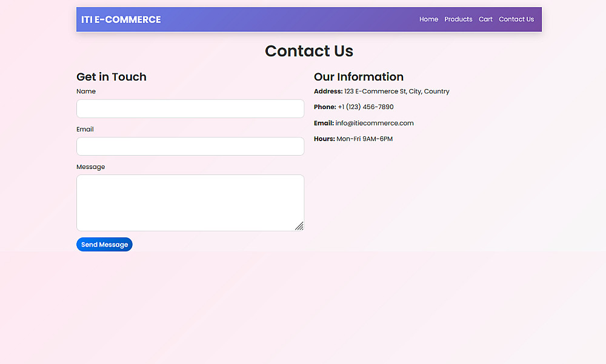Click the ITI E-COMMERCE brand logo
606x364 pixels.
121,19
